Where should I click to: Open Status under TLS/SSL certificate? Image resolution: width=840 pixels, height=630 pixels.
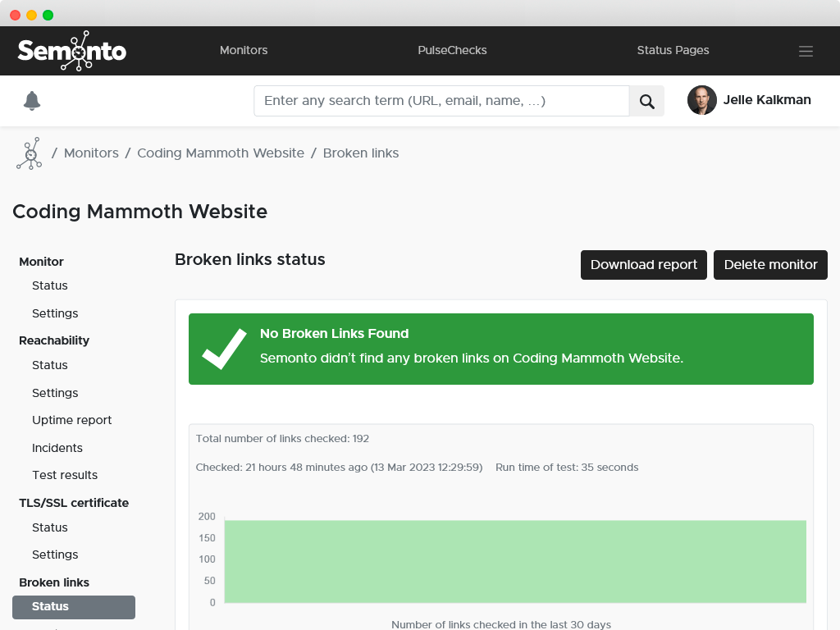click(x=50, y=527)
